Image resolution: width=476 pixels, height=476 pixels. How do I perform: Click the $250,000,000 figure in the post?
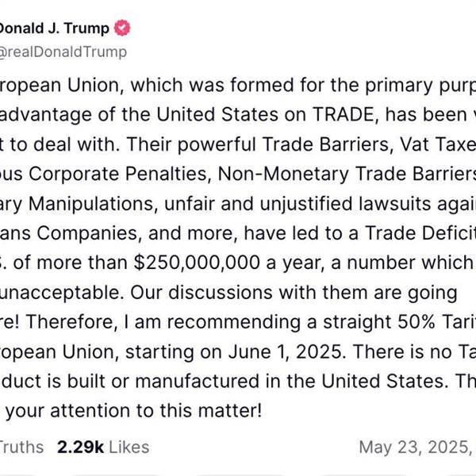click(x=197, y=263)
